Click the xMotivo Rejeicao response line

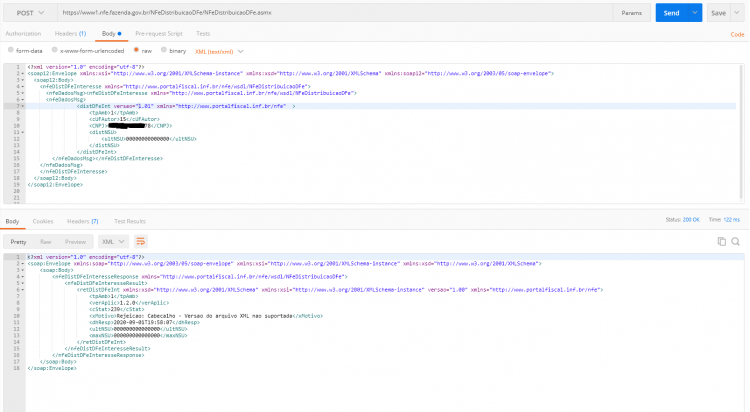tap(206, 316)
